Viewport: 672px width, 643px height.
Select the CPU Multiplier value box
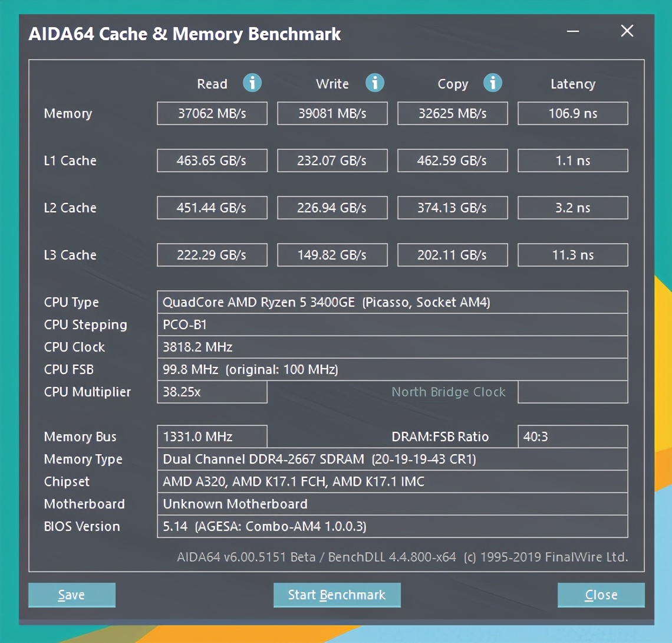pos(212,392)
